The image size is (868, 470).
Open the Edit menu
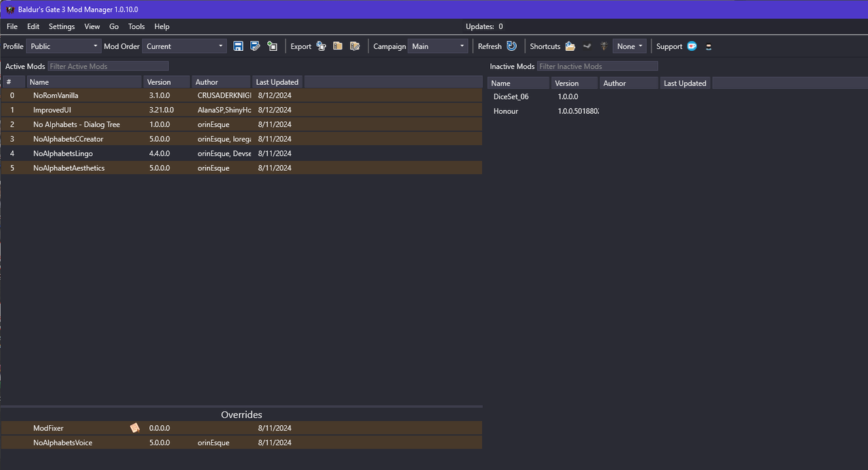[33, 26]
